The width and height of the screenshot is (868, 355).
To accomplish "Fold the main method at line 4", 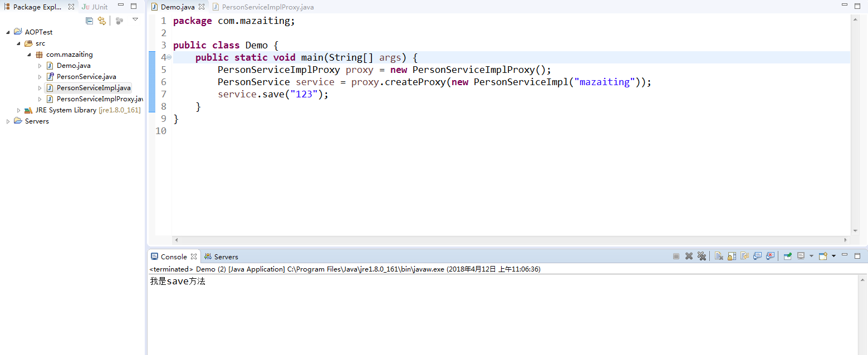I will click(169, 57).
